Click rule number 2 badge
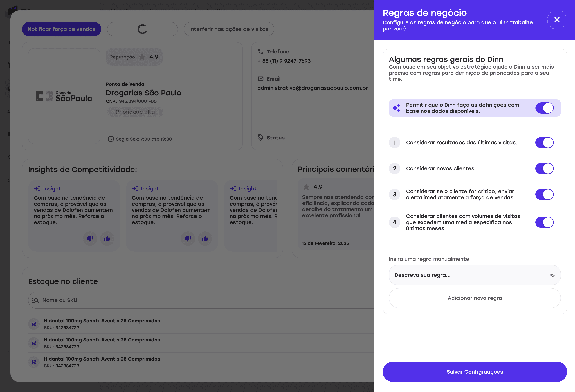 (x=395, y=168)
